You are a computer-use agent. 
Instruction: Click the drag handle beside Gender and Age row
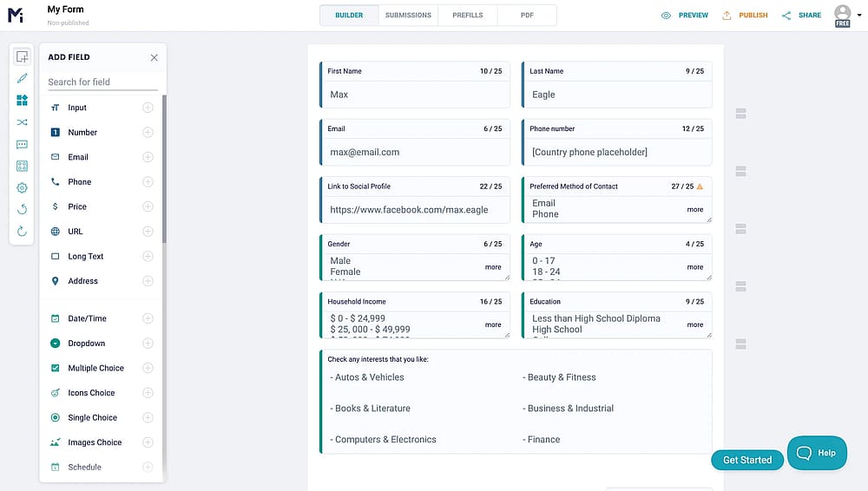[740, 286]
